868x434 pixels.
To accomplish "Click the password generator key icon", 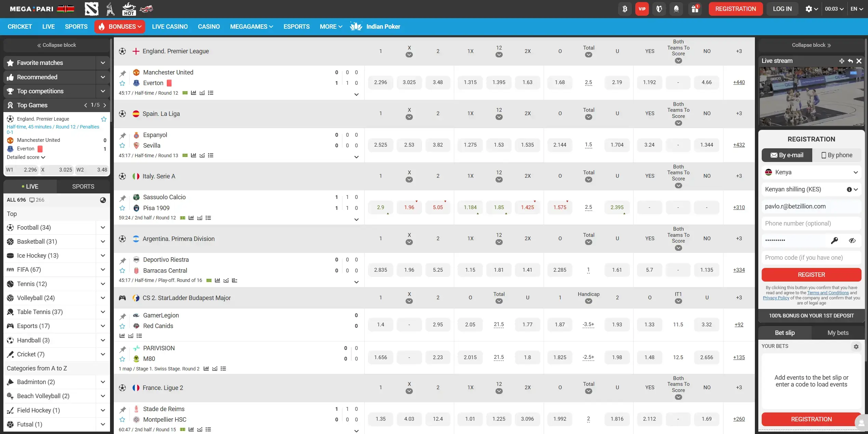I will (834, 241).
